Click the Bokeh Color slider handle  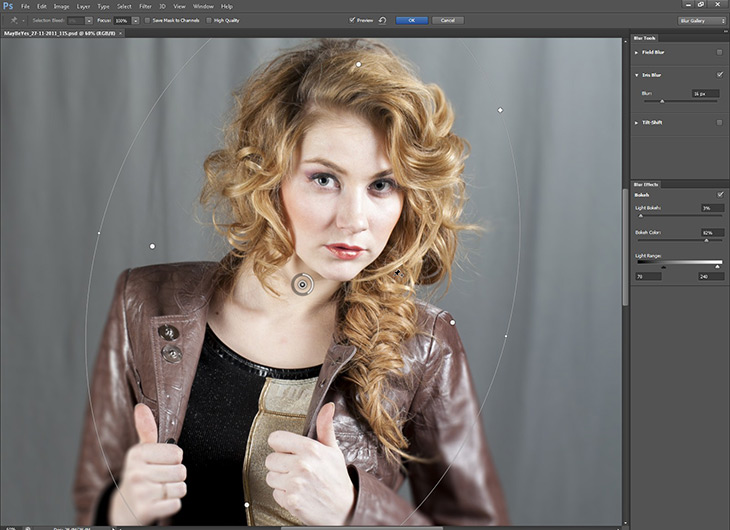point(706,241)
